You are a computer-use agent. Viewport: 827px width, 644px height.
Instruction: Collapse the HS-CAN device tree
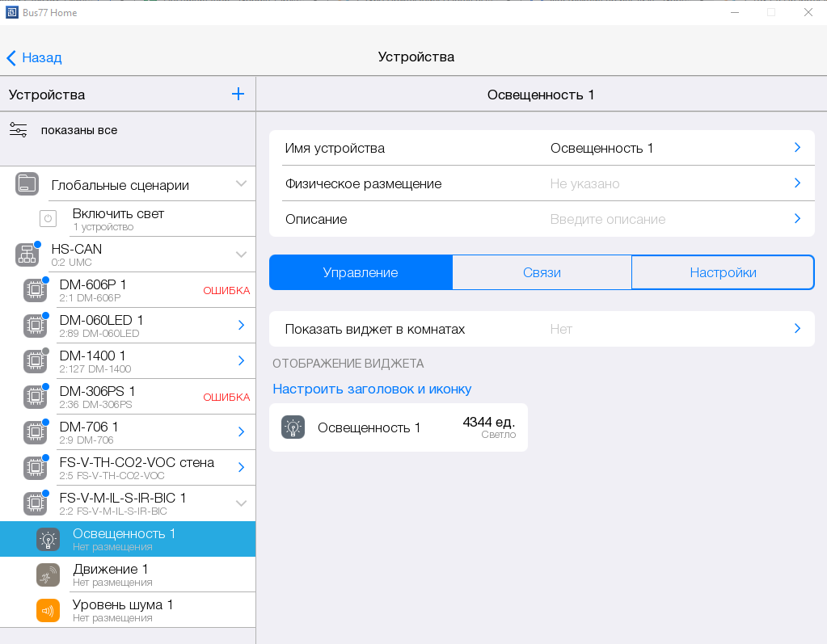point(241,255)
